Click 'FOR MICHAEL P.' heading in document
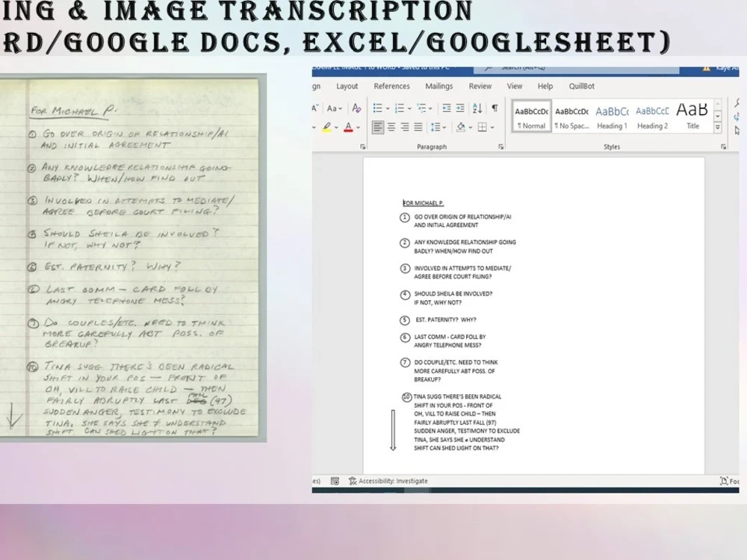Image resolution: width=747 pixels, height=560 pixels. (x=423, y=203)
